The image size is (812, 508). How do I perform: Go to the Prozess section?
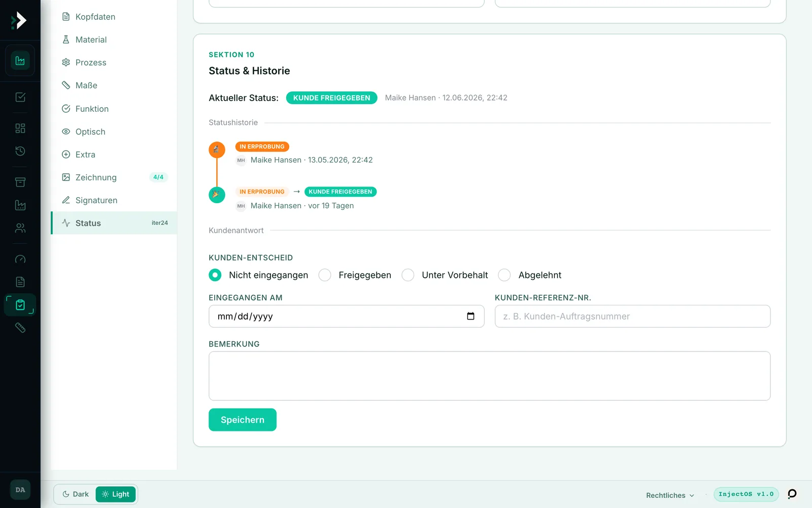coord(114,62)
